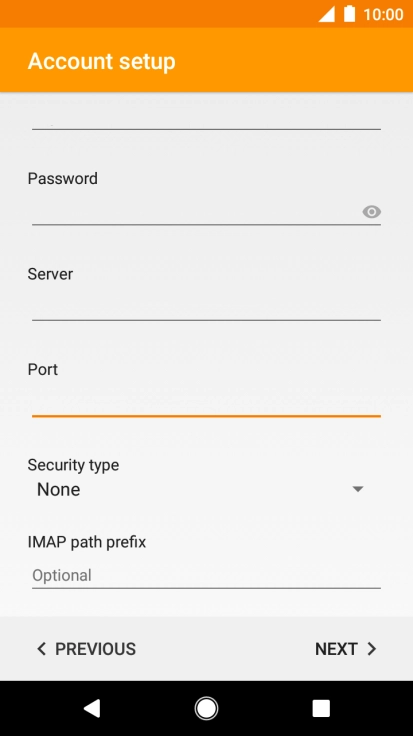Tap the cellular signal icon in the status bar
The width and height of the screenshot is (413, 736).
[327, 14]
